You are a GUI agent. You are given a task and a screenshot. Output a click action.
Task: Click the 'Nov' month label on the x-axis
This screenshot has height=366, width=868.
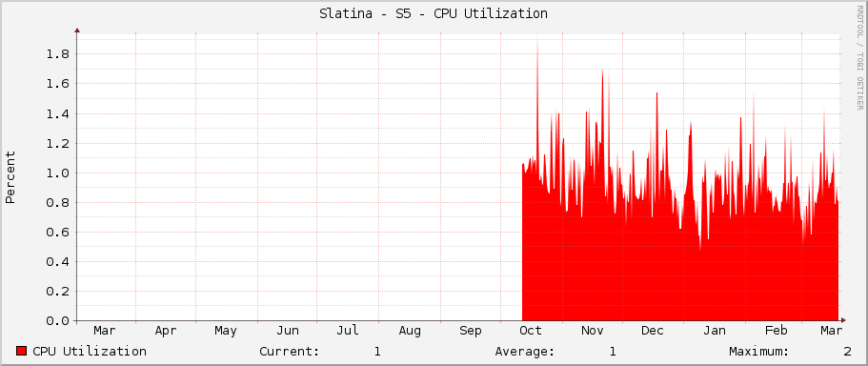pos(592,331)
